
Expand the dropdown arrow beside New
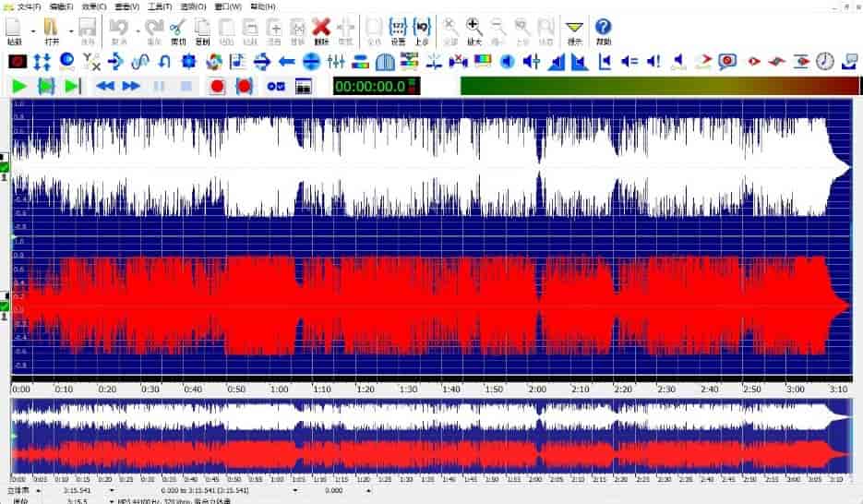tap(33, 31)
